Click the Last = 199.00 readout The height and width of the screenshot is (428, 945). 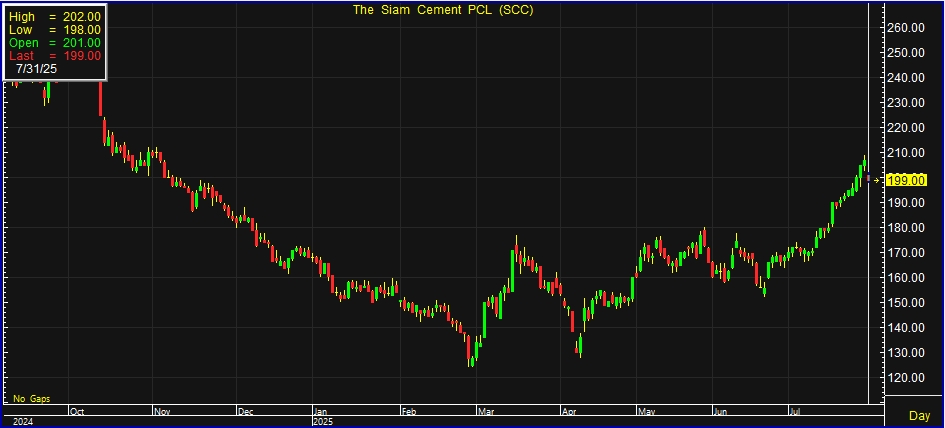tap(55, 55)
